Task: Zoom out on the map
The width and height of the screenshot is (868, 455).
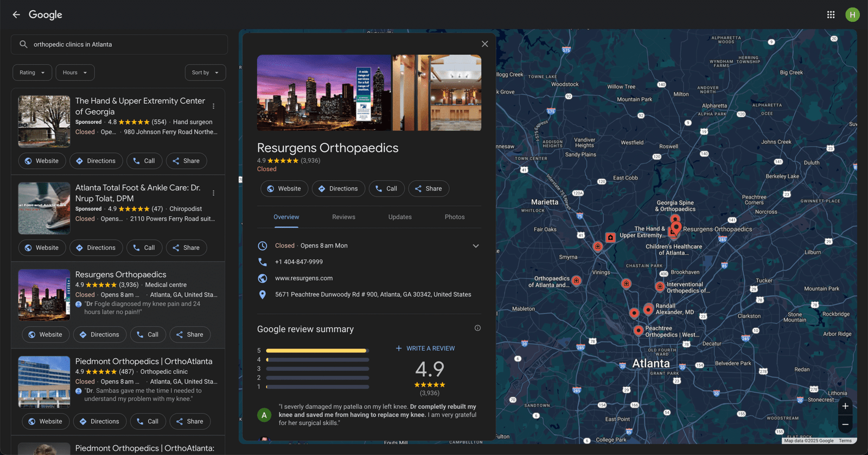Action: coord(845,424)
